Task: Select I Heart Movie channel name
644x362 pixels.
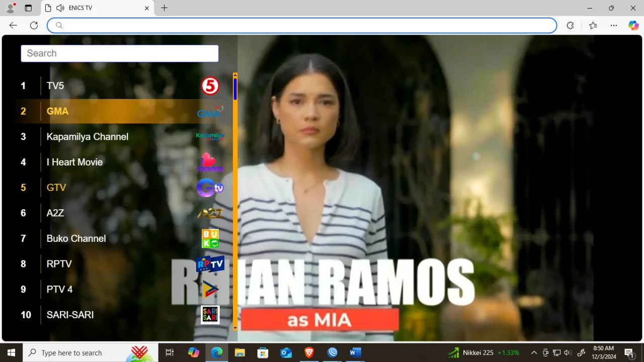Action: coord(74,162)
